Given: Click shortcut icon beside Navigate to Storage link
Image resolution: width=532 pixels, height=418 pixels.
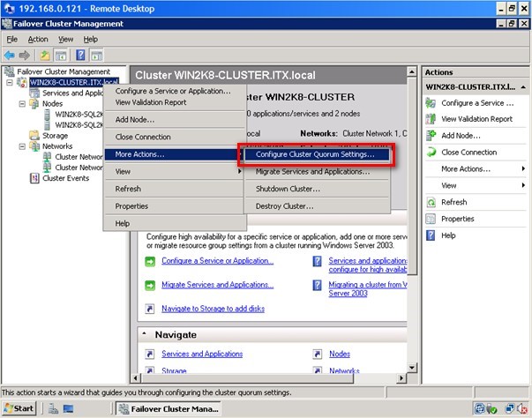Looking at the screenshot, I should (x=150, y=309).
